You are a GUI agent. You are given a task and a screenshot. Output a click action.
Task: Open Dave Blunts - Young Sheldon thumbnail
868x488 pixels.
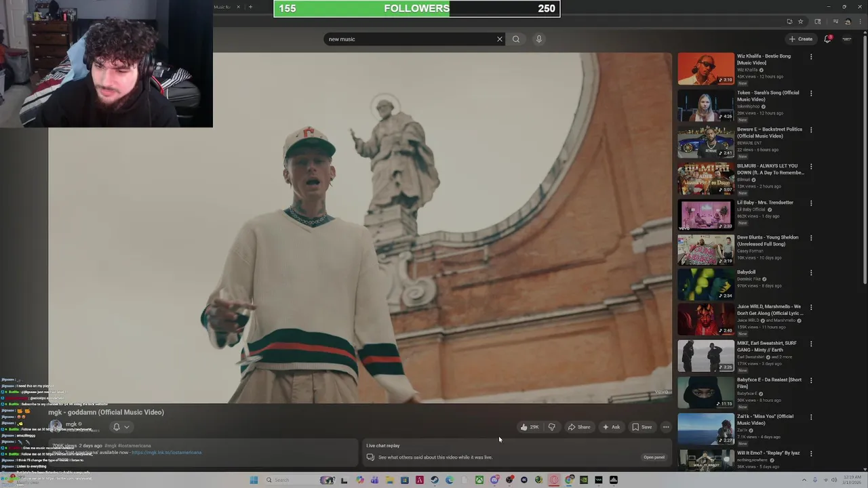706,250
